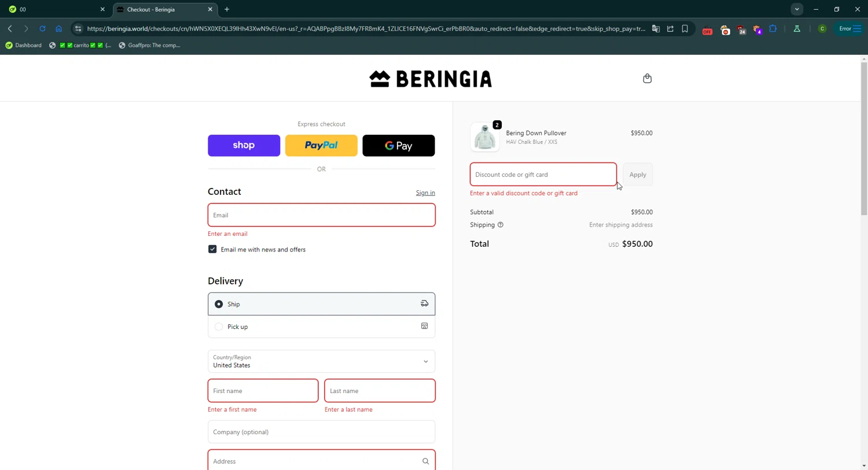Click the browser URL address bar

coord(366,28)
